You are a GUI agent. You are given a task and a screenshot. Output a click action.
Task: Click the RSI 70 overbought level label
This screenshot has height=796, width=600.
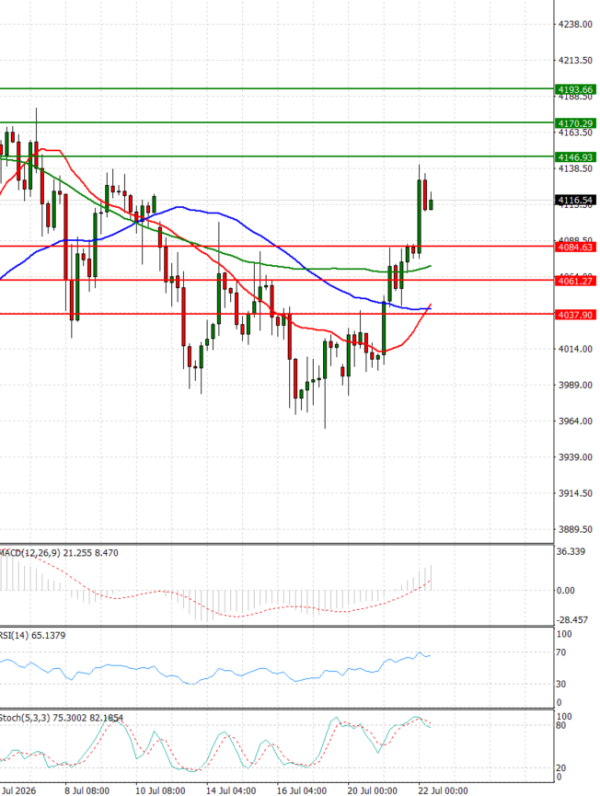tap(561, 652)
